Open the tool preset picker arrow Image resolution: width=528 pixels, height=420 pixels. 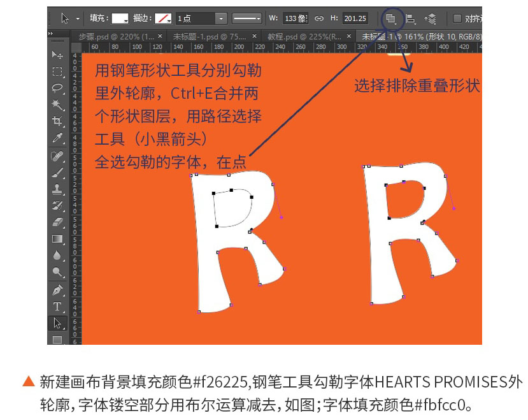click(78, 18)
